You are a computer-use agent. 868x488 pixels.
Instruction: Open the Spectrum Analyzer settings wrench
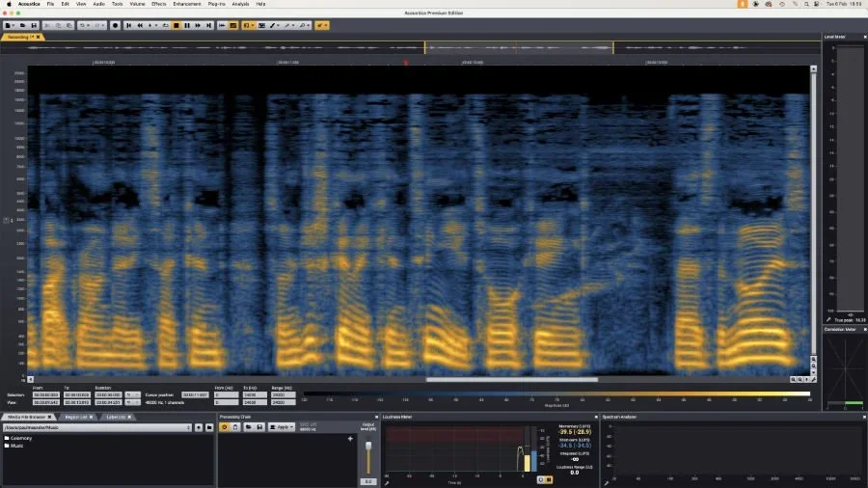pyautogui.click(x=607, y=483)
